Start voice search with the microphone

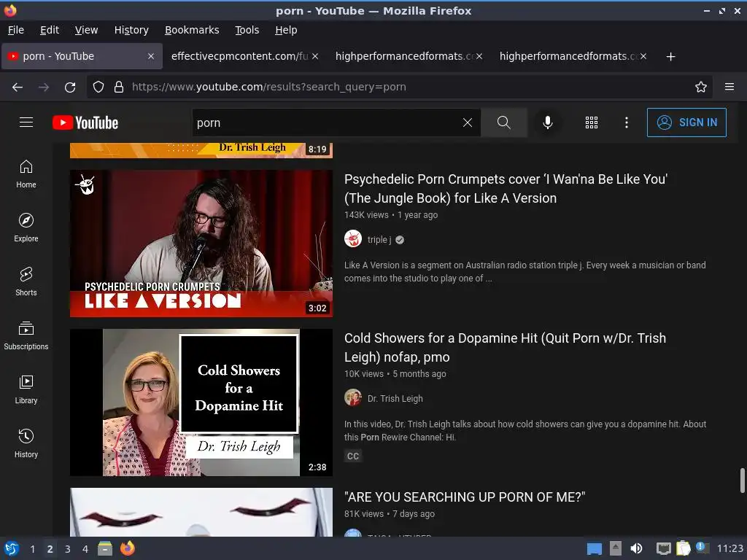[548, 122]
